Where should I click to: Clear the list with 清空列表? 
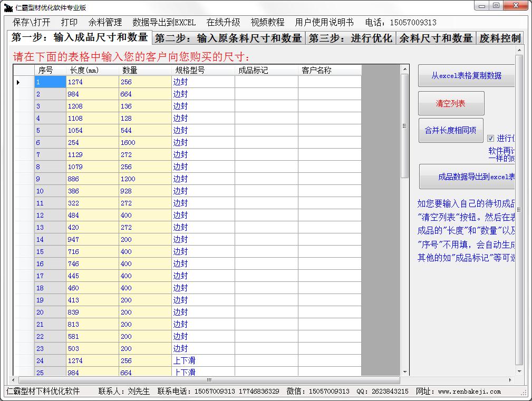(452, 103)
